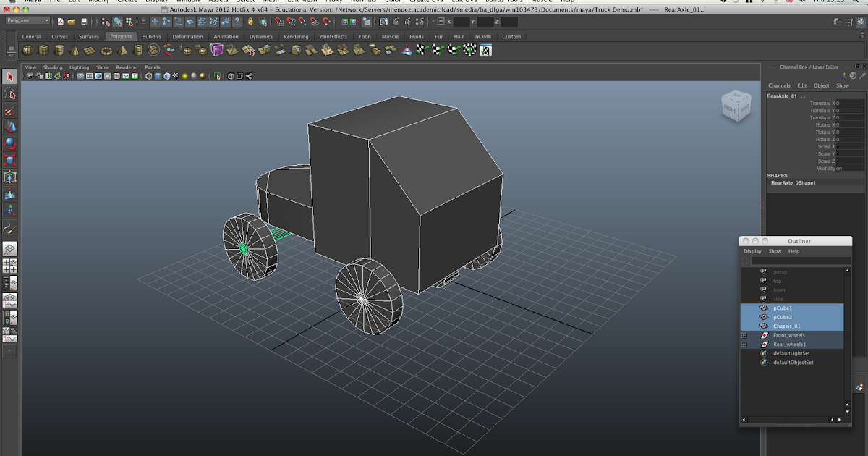
Task: Open Show menu in the Outliner
Action: (774, 251)
